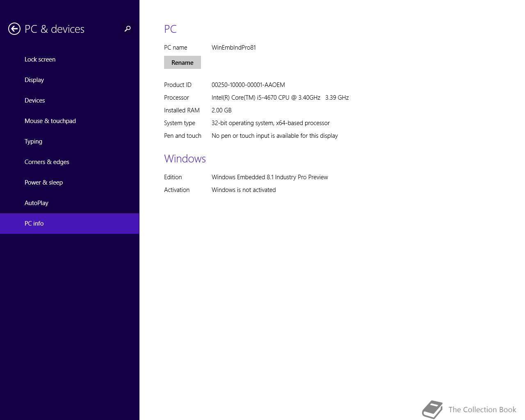Screen dimensions: 525x420
Task: Click the No pen or touch input text
Action: click(275, 136)
